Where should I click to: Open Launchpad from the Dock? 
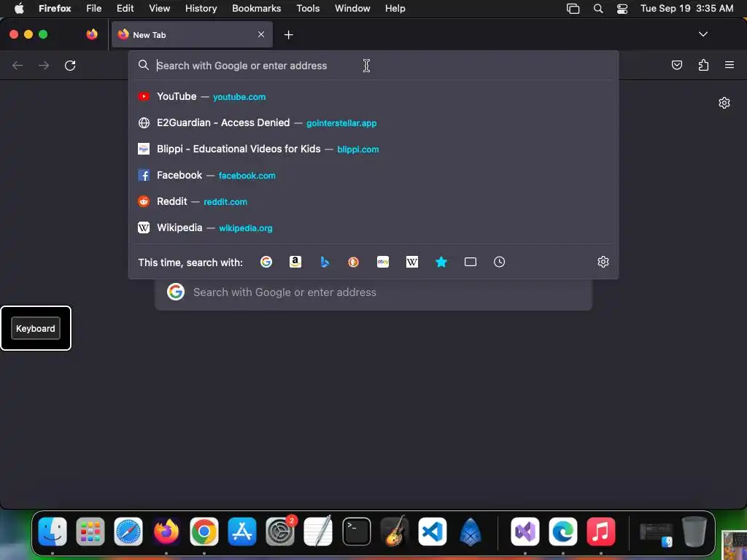[x=90, y=532]
